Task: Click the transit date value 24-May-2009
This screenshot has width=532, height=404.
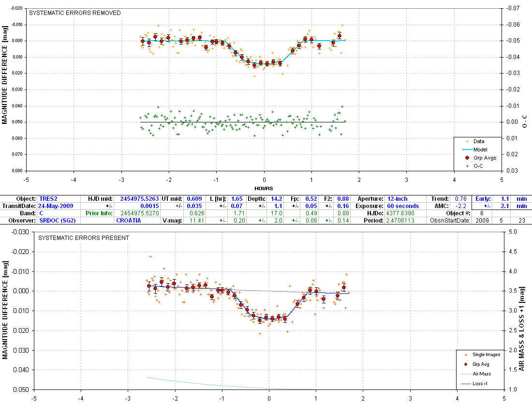Action: point(55,206)
